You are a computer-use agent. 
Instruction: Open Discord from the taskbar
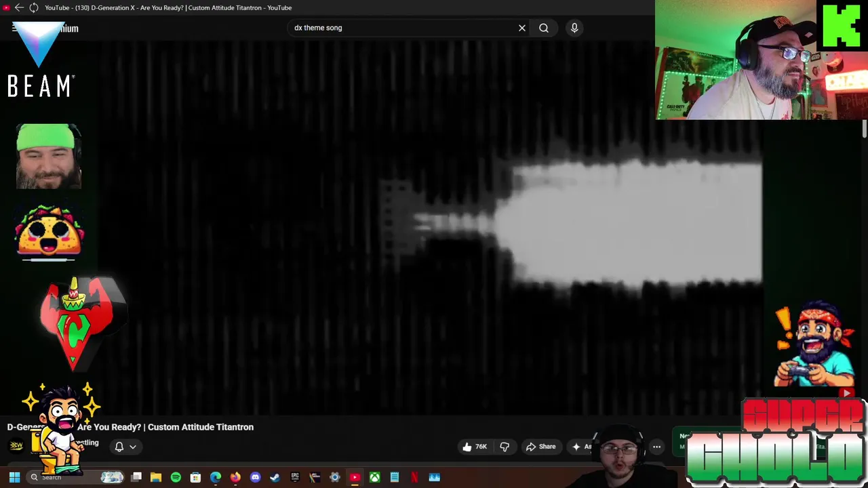tap(255, 477)
